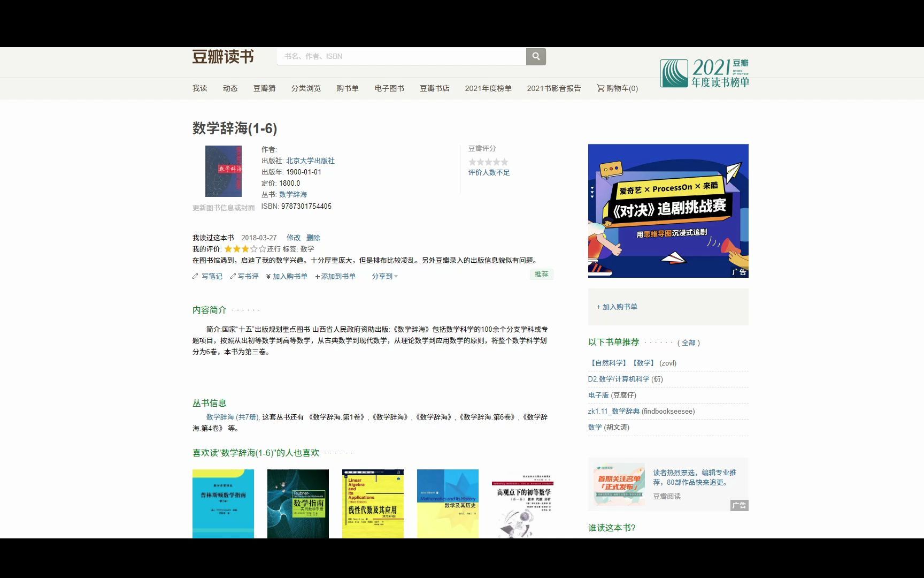Open the 2021年度读书榜单 banner
Screen dimensions: 924x578
coord(704,73)
